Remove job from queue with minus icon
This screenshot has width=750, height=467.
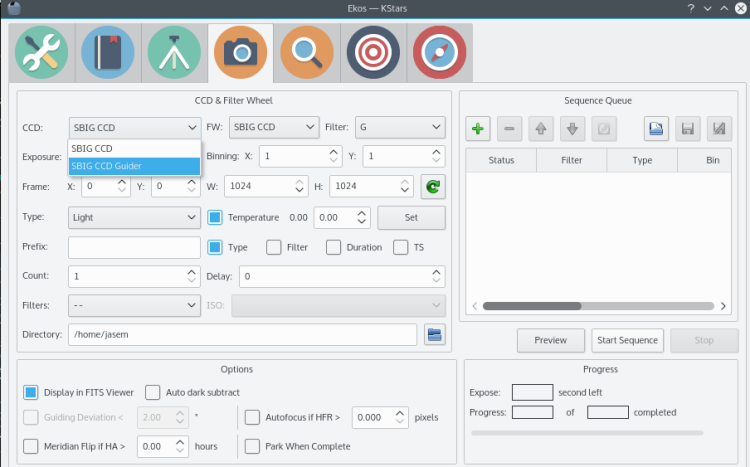tap(509, 129)
